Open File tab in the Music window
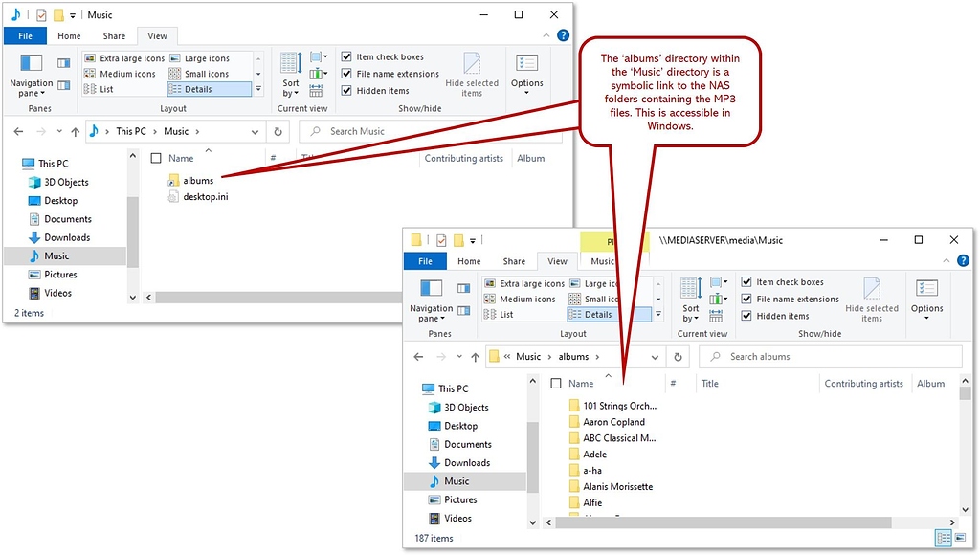 tap(25, 36)
